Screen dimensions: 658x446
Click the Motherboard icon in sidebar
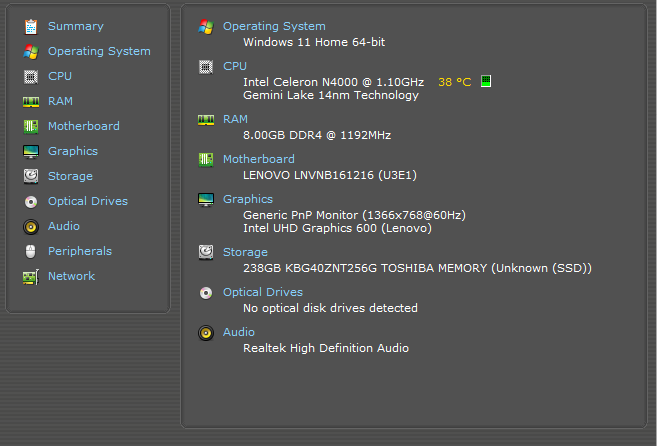pos(31,126)
